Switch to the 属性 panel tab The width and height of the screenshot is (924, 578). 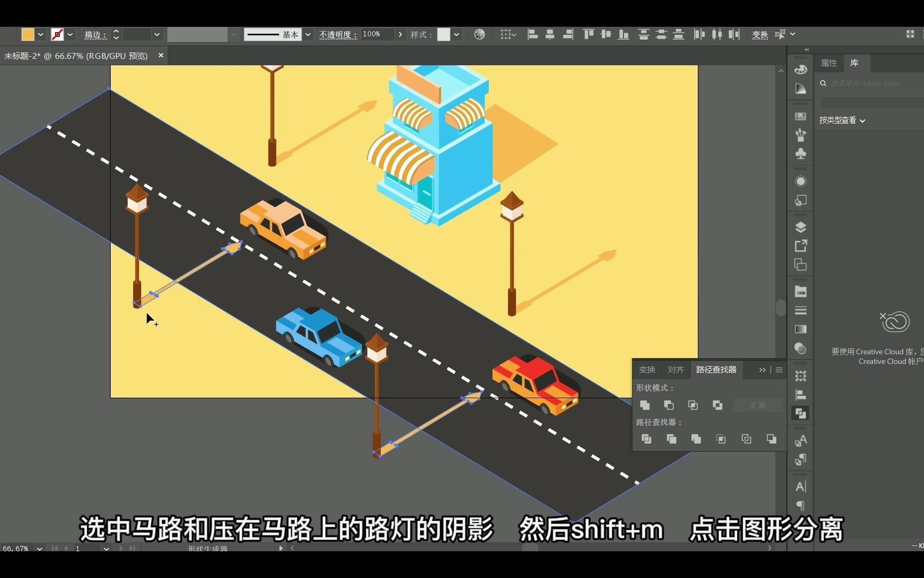coord(829,63)
